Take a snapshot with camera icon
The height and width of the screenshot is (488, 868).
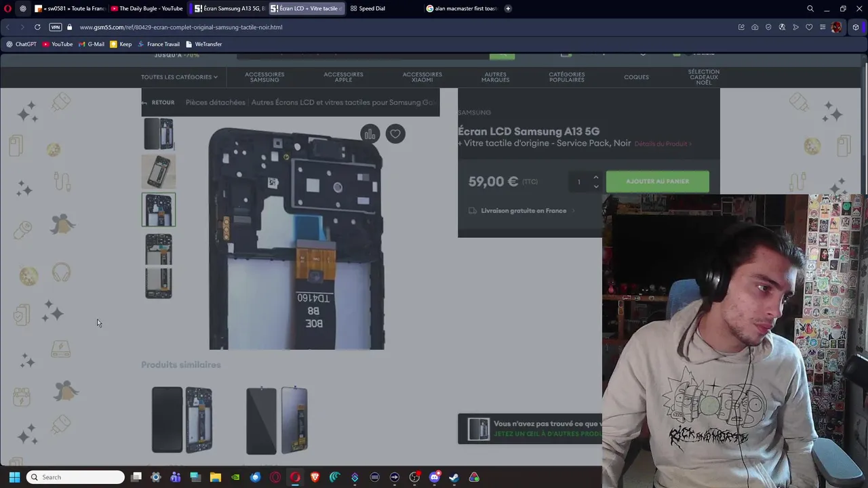pos(755,27)
